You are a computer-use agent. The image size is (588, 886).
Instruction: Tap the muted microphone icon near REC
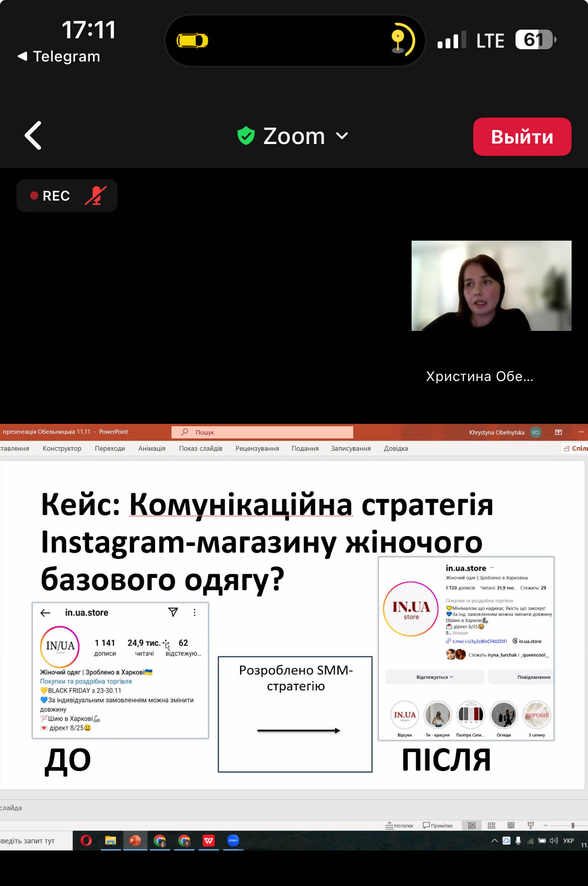[95, 196]
